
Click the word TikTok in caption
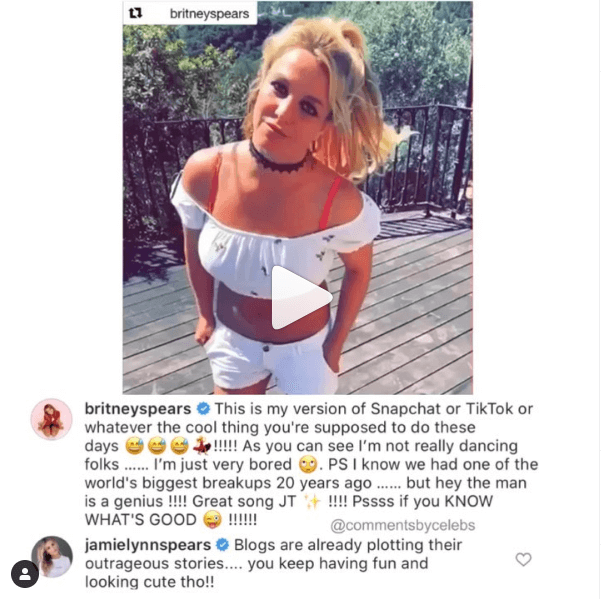click(x=489, y=409)
